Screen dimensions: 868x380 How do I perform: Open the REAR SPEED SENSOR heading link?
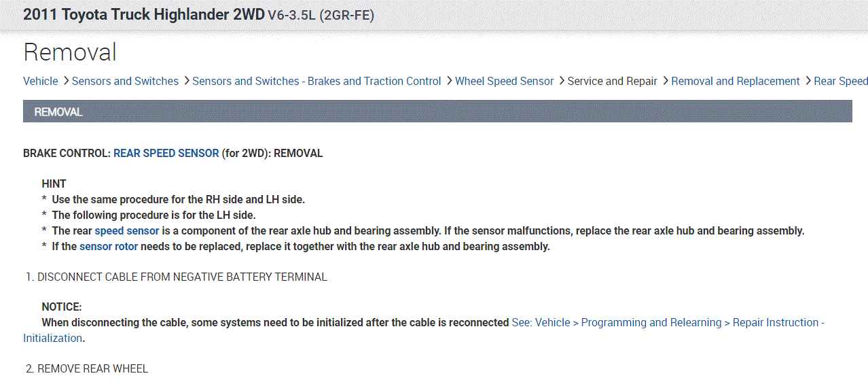pos(166,153)
